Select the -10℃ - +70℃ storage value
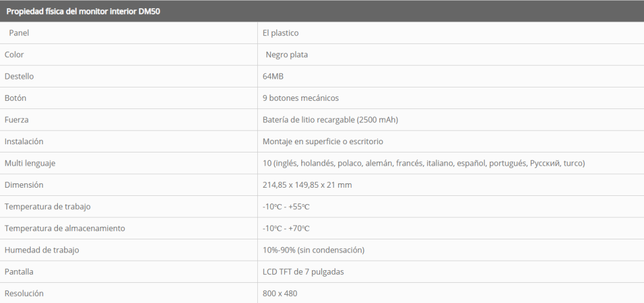The height and width of the screenshot is (303, 644). (286, 229)
